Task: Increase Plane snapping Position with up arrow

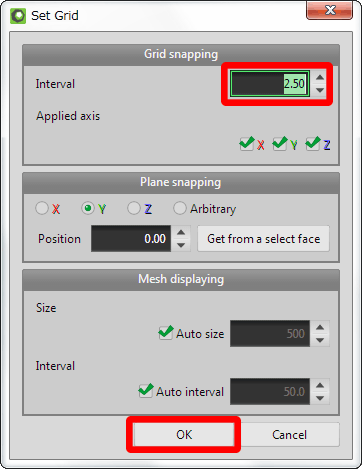Action: [x=181, y=232]
